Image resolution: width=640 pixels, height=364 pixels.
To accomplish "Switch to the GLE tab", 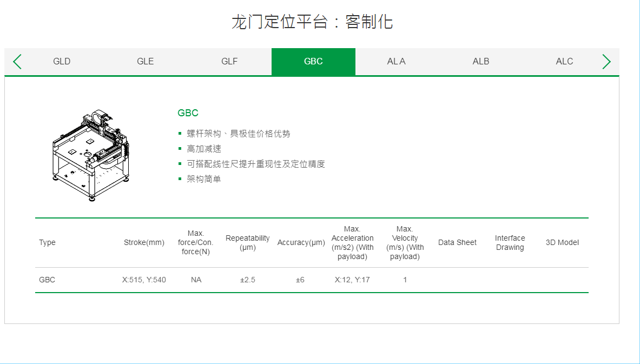I will [x=146, y=62].
